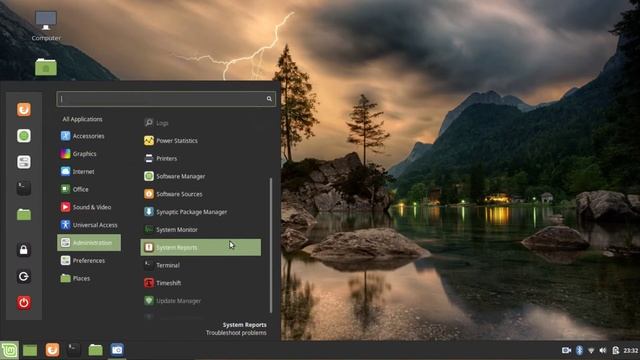The height and width of the screenshot is (360, 640).
Task: Open the Logs application
Action: click(x=201, y=123)
